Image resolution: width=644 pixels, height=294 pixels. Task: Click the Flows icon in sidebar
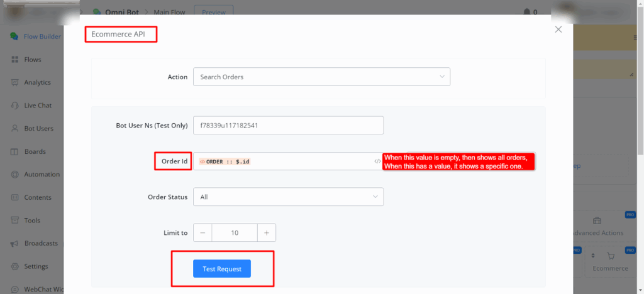(14, 60)
